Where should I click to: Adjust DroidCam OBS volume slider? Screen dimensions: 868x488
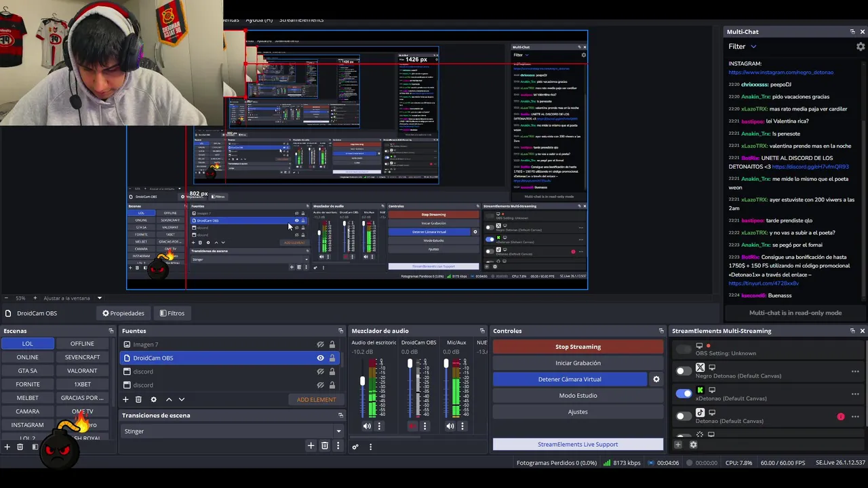410,365
